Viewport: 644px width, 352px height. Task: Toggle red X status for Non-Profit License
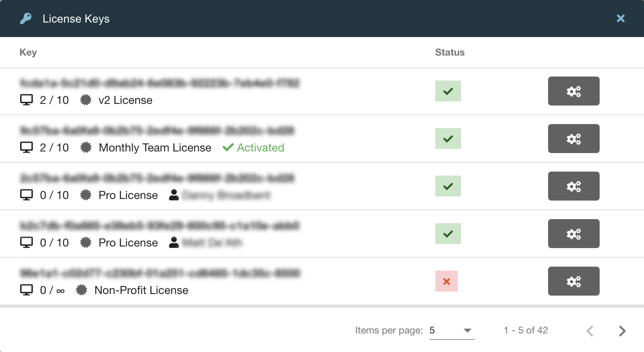coord(447,281)
